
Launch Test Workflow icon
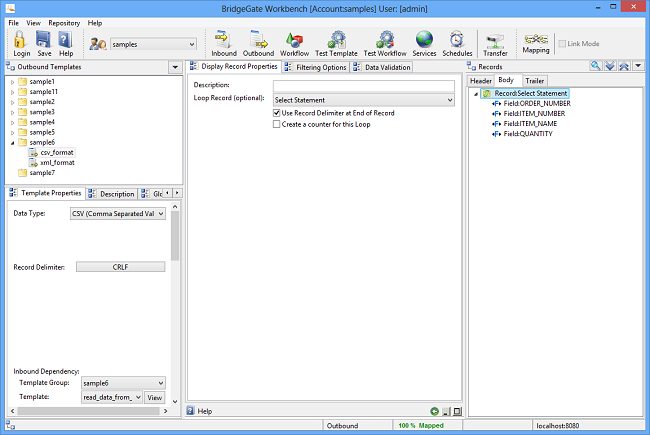pos(385,39)
